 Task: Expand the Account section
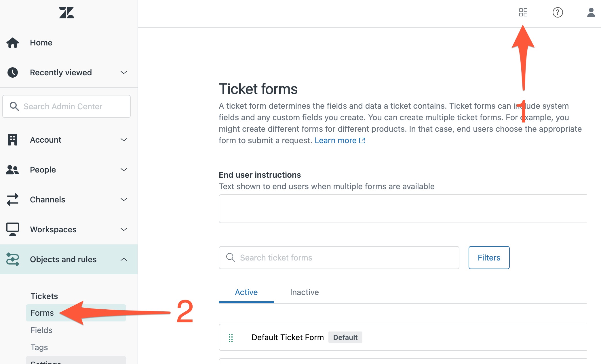tap(124, 140)
